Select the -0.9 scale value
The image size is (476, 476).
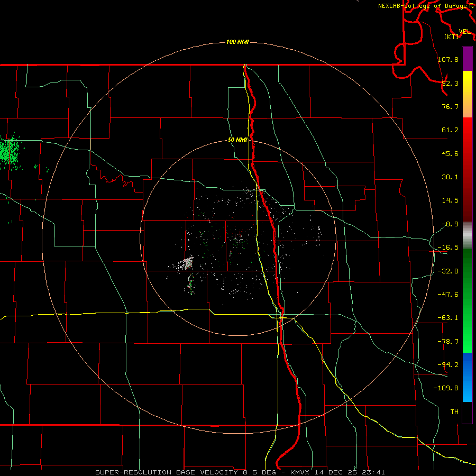450,224
